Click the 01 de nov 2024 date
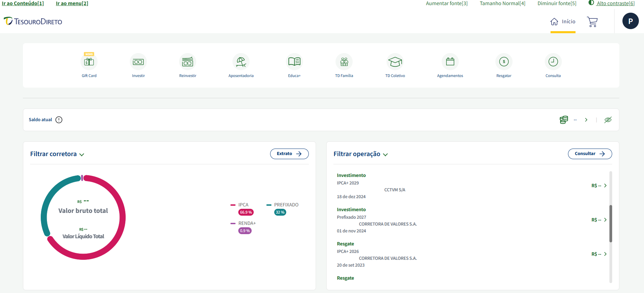The width and height of the screenshot is (644, 293). (352, 231)
